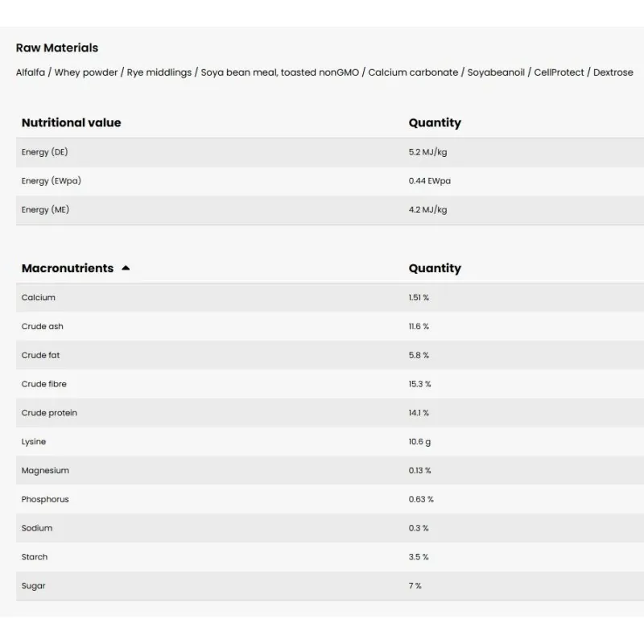Click the Calcium row label
The width and height of the screenshot is (644, 644).
(x=39, y=298)
